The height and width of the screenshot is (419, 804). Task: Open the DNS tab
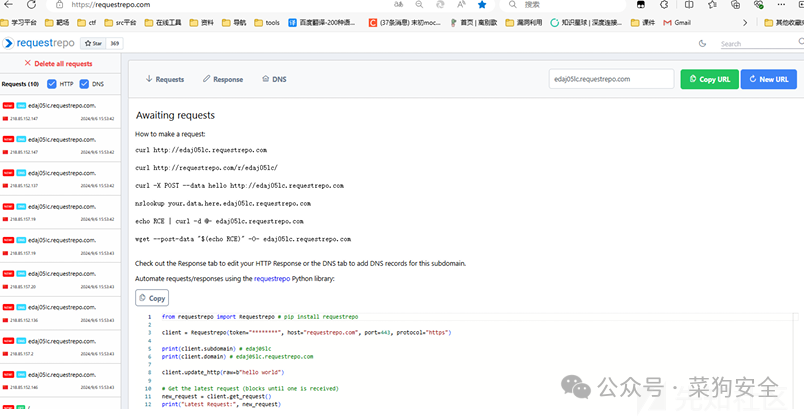point(274,79)
